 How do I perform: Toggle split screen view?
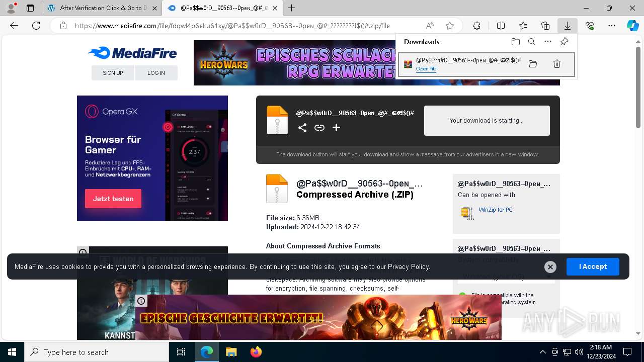(501, 26)
